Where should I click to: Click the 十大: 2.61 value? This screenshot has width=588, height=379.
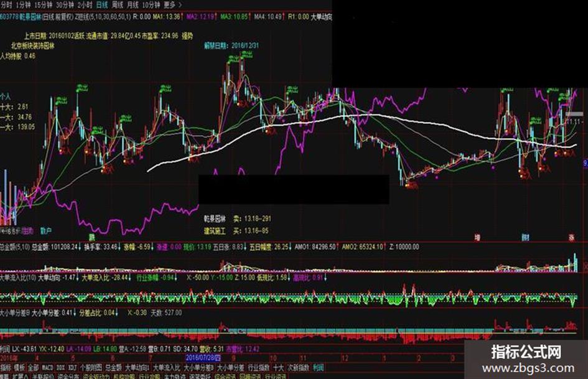point(14,106)
